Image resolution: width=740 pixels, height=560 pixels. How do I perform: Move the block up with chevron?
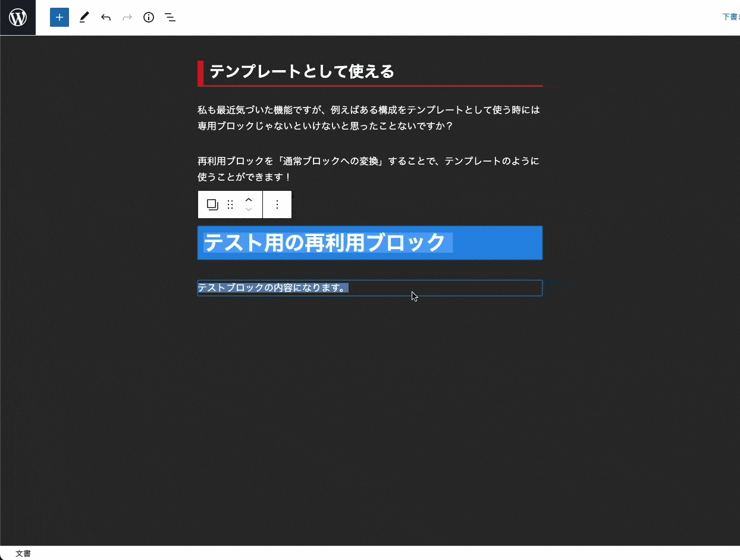[x=249, y=200]
